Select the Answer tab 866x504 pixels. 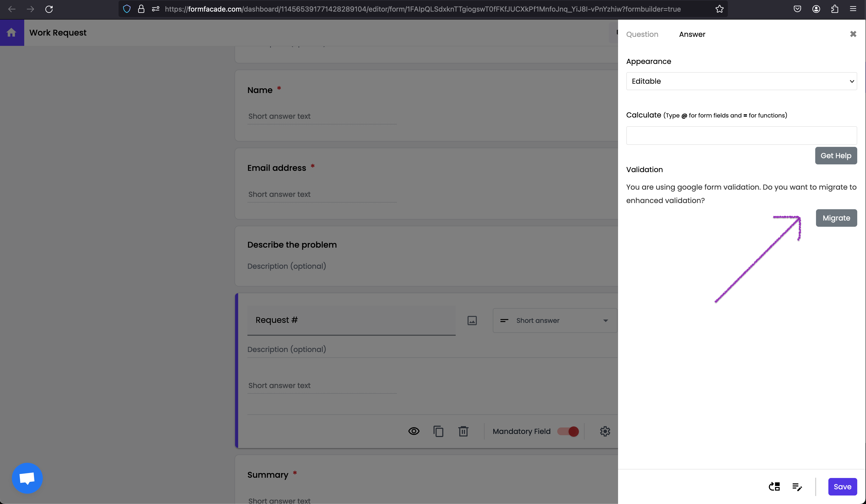(692, 34)
